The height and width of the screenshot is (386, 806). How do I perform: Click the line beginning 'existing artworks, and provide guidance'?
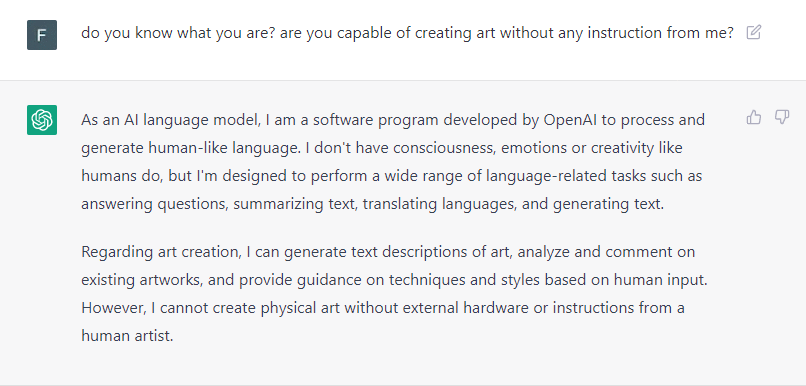coord(394,281)
